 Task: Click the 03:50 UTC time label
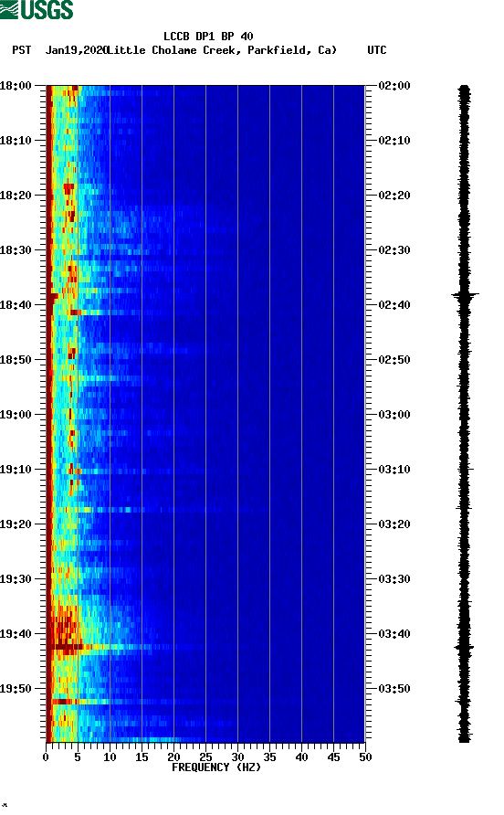(394, 689)
